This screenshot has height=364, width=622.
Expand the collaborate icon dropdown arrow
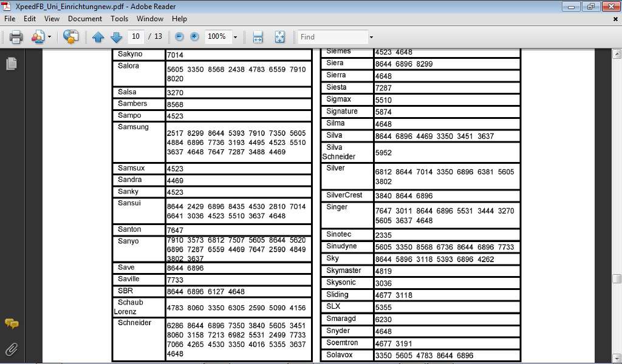pos(50,37)
